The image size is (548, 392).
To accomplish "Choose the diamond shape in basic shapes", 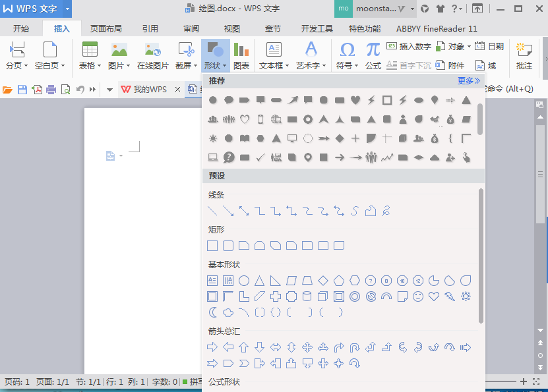I will click(x=323, y=281).
